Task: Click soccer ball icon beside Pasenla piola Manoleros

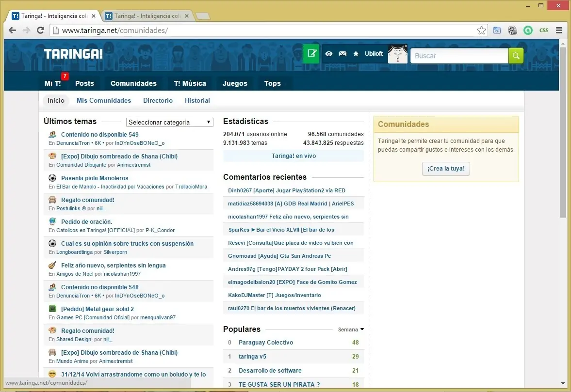Action: [52, 178]
